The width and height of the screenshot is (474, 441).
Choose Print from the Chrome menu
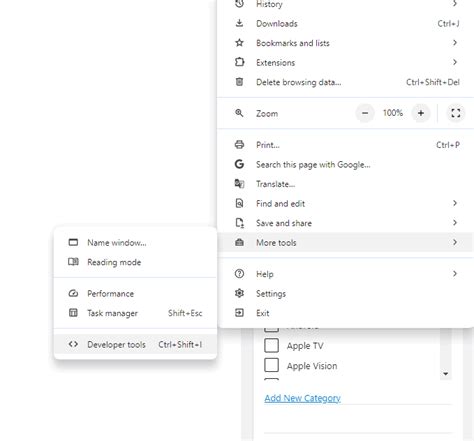[x=345, y=145]
